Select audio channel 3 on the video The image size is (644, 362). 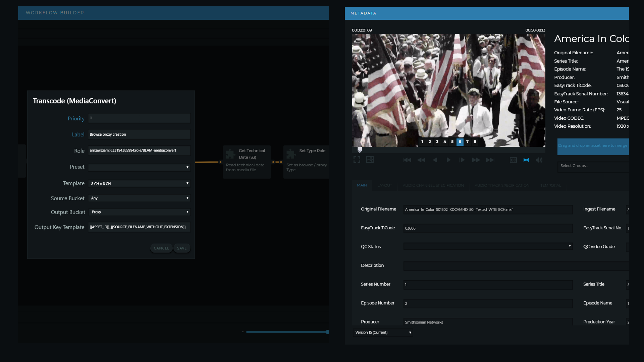437,142
